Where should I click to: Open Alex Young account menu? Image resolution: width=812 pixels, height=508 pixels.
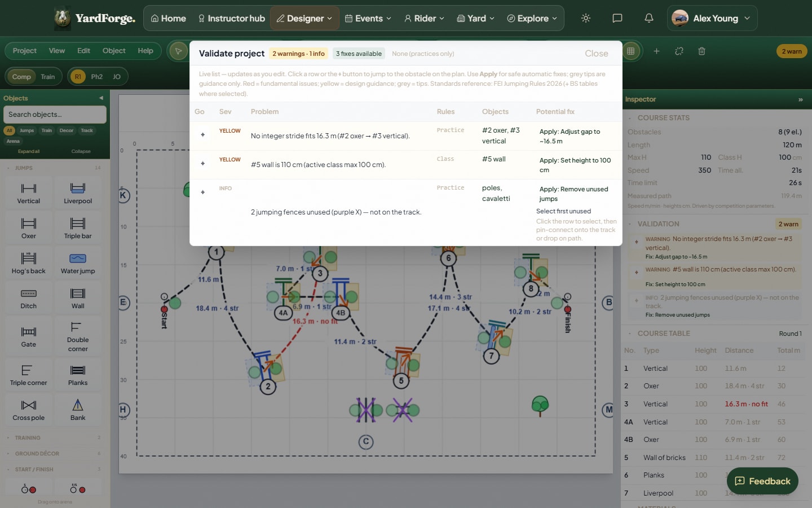tap(712, 18)
